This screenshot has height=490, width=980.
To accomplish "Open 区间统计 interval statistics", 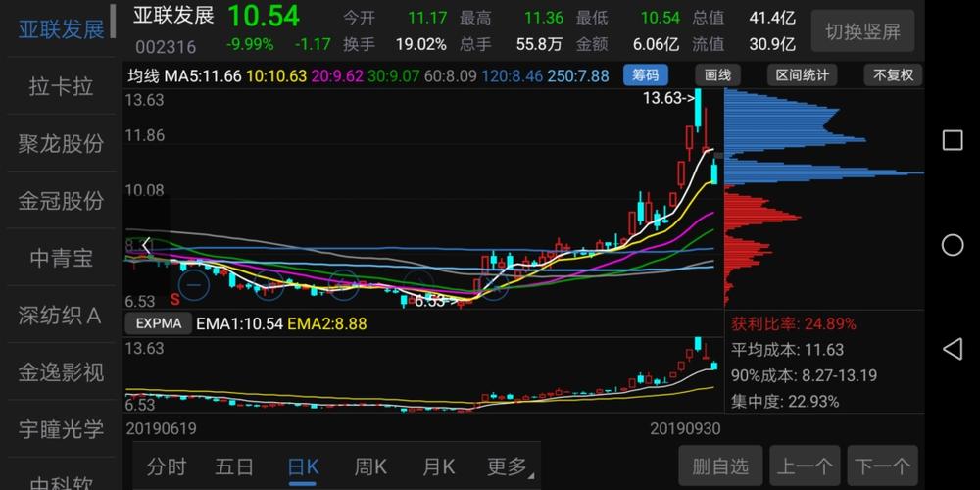I will coord(802,75).
